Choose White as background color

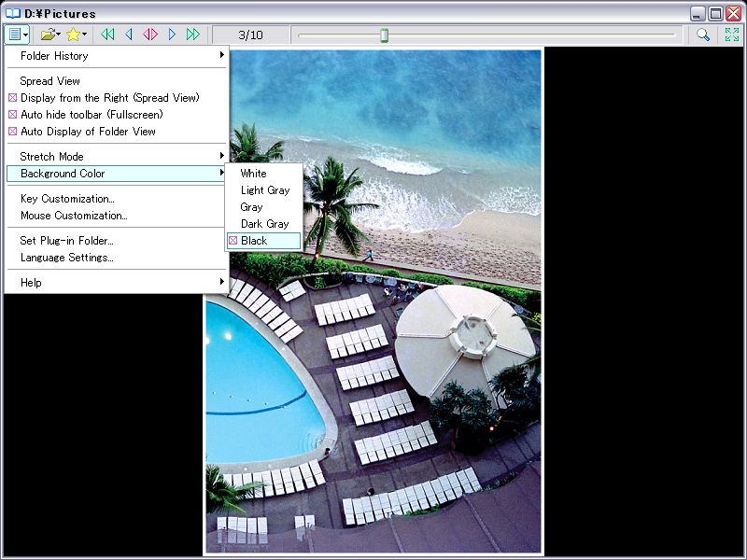pos(253,174)
